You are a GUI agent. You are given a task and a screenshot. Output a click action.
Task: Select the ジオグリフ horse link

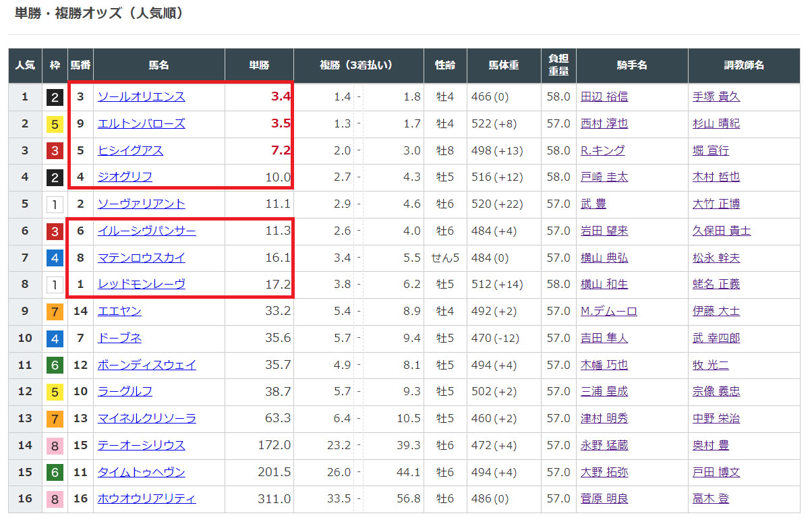tap(125, 177)
